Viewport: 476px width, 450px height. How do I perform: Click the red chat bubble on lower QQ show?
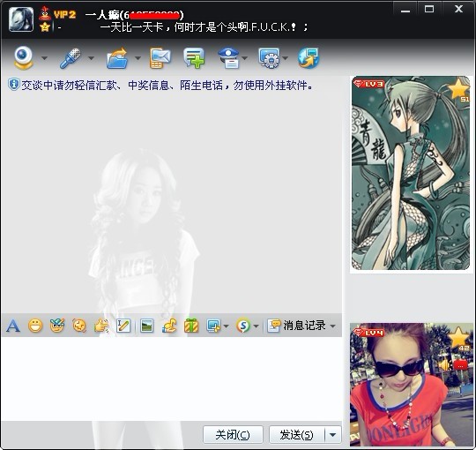pos(460,365)
